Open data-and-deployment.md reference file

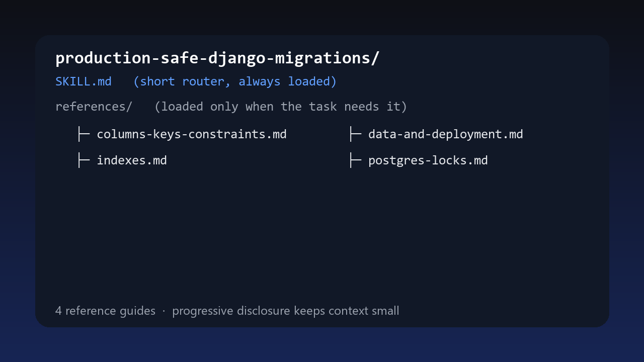click(x=446, y=134)
